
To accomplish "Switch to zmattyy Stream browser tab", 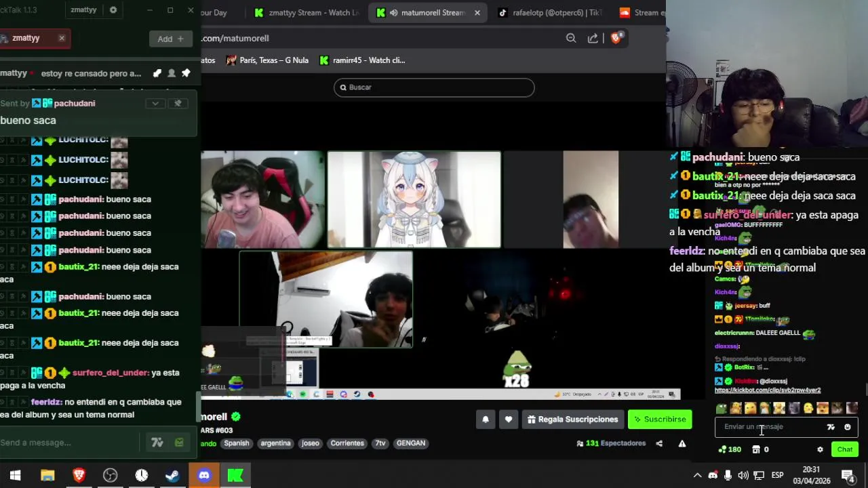I will pyautogui.click(x=307, y=12).
